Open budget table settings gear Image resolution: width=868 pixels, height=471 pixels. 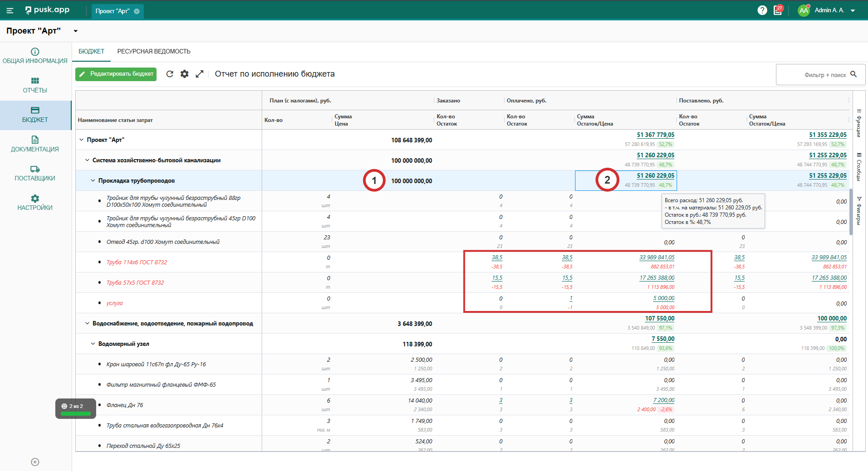pos(185,74)
